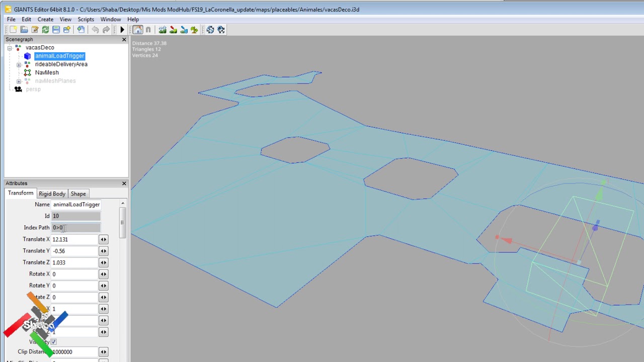Viewport: 644px width, 362px height.
Task: Close the Attributes panel
Action: pos(124,183)
